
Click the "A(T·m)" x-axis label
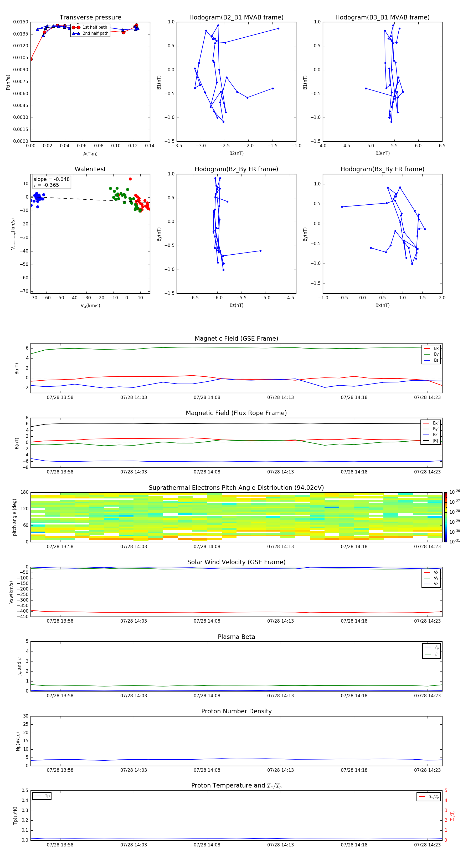pos(90,154)
